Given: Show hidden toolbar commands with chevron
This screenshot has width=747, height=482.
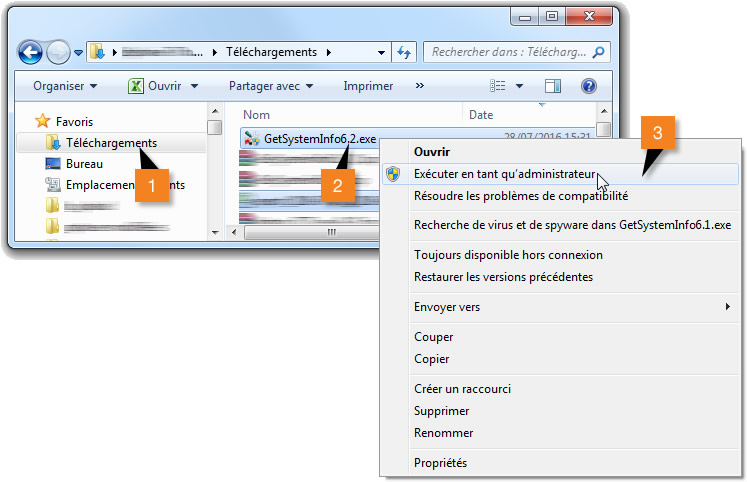Looking at the screenshot, I should tap(419, 86).
